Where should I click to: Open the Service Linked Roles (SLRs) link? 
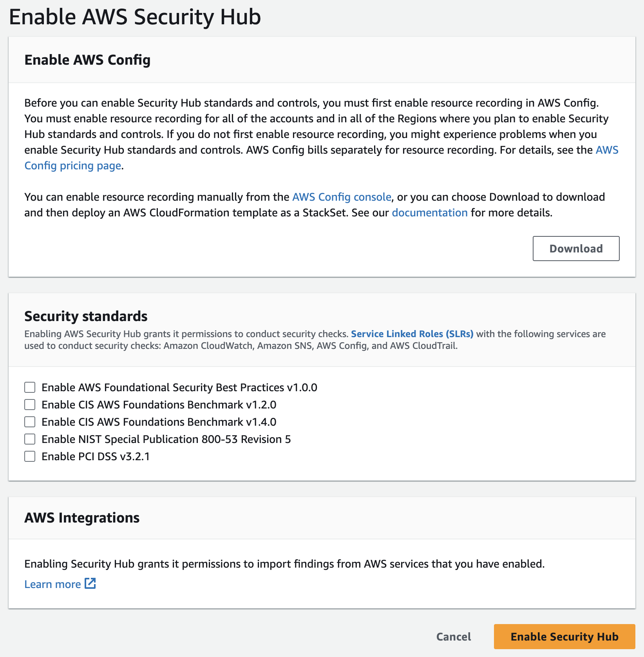[412, 334]
